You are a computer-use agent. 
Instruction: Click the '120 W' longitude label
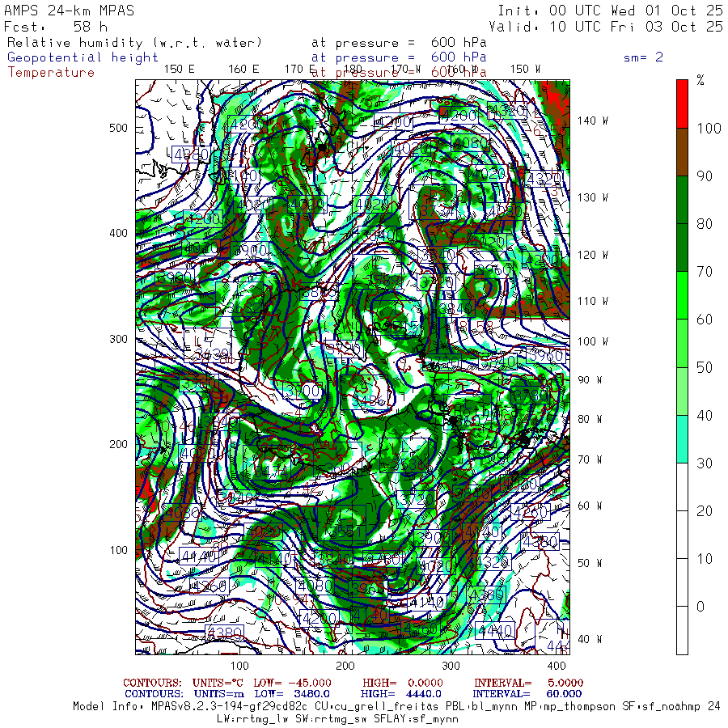tap(592, 256)
